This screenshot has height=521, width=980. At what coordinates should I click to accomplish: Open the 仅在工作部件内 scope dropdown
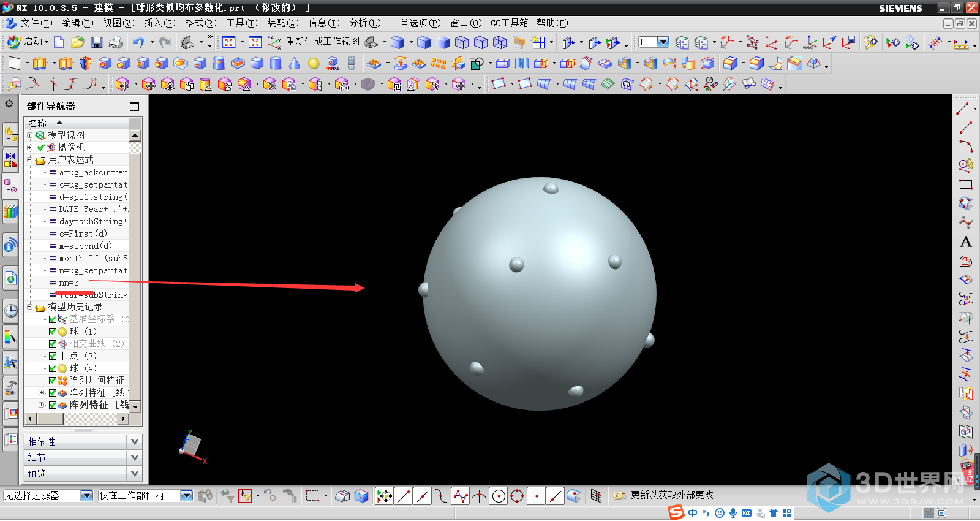click(187, 495)
